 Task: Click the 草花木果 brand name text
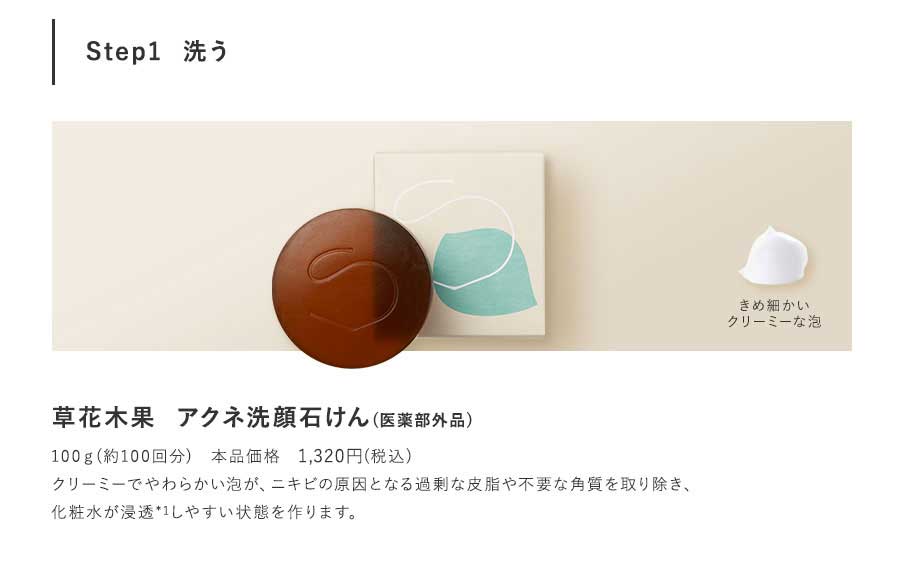point(103,417)
